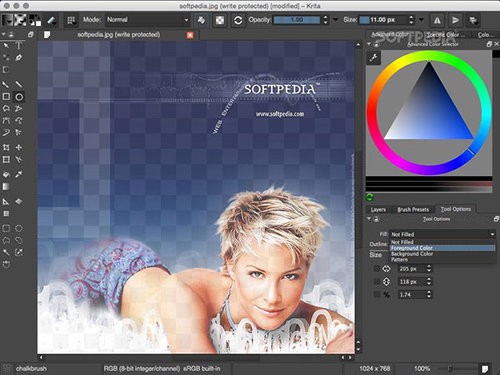Open the blending Mode Normal dropdown
Viewport: 500px width, 375px height.
coord(148,20)
